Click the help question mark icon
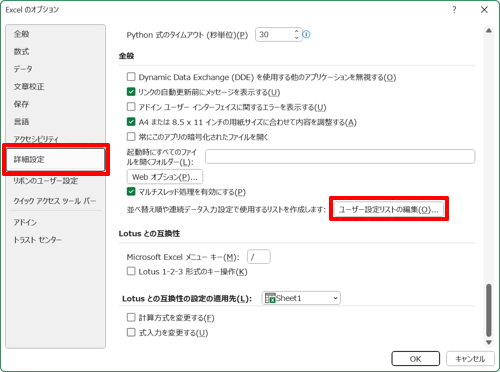 (454, 10)
